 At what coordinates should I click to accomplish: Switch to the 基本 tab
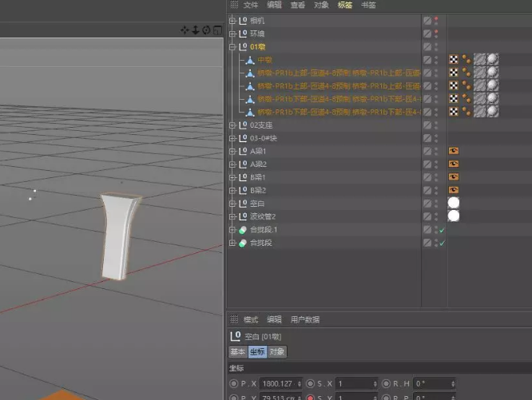[238, 351]
